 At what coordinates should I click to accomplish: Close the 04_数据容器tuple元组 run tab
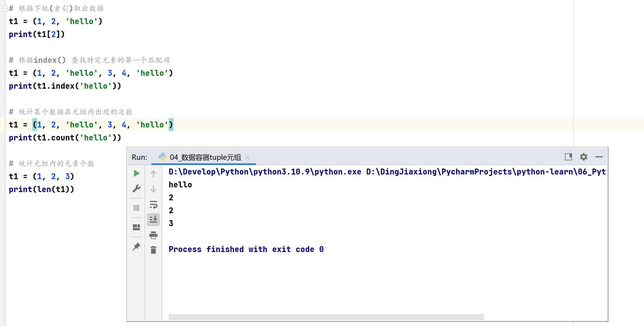(x=248, y=157)
